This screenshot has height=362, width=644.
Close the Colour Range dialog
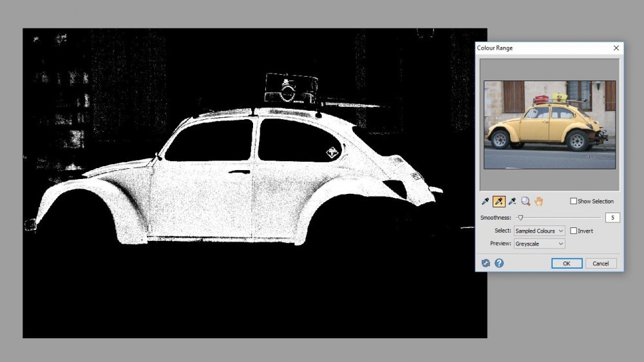(x=616, y=48)
